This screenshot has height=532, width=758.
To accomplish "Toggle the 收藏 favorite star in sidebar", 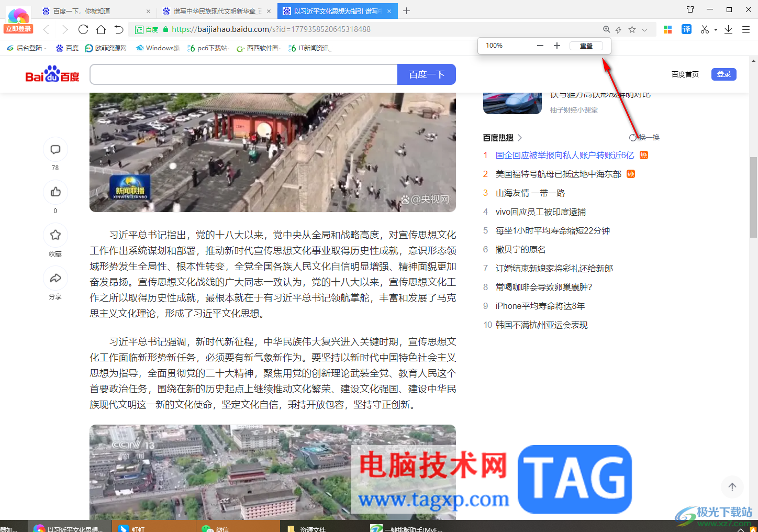I will [55, 235].
